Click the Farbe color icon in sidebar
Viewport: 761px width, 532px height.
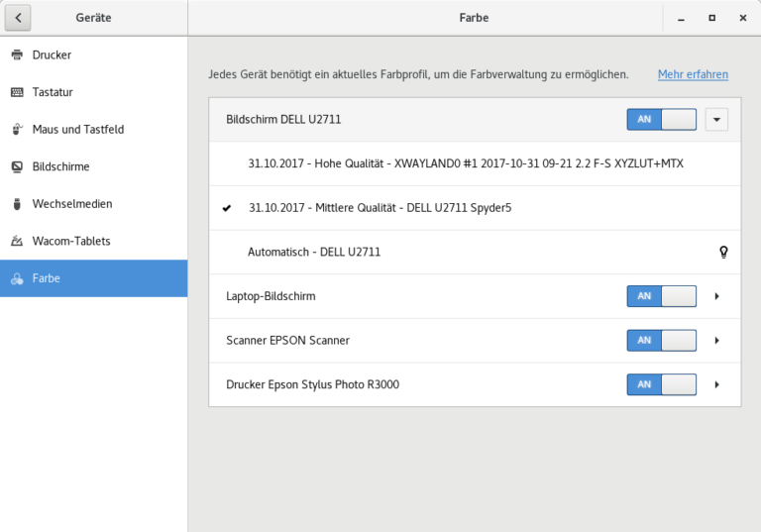point(17,279)
